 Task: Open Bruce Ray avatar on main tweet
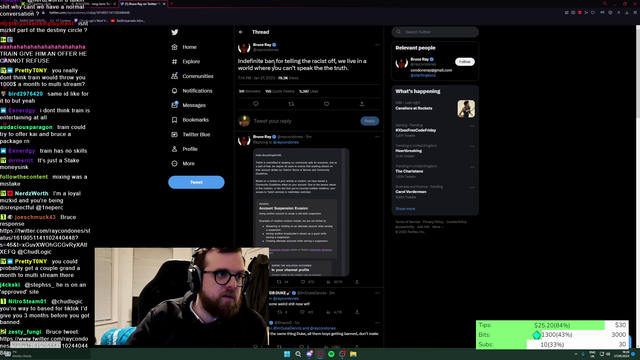tap(244, 48)
